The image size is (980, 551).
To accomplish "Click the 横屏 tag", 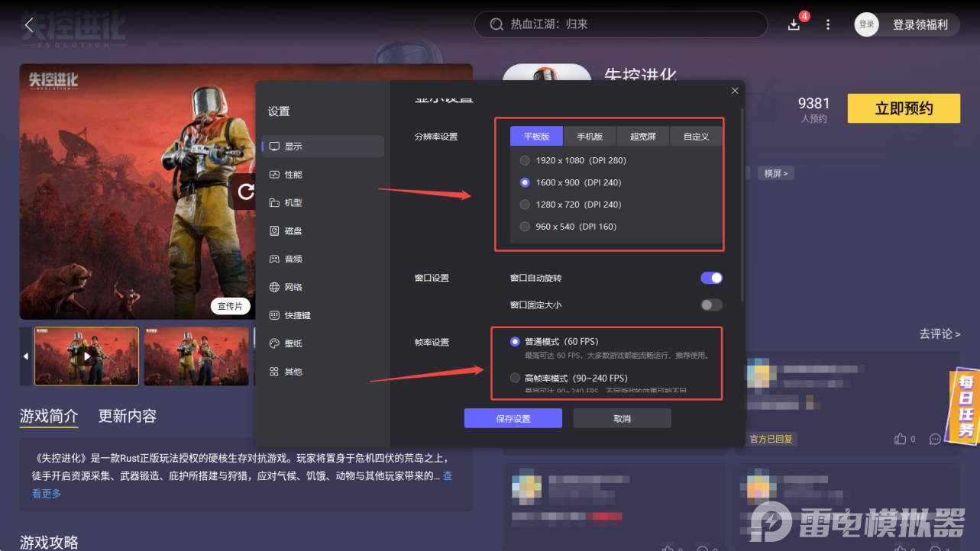I will point(776,173).
